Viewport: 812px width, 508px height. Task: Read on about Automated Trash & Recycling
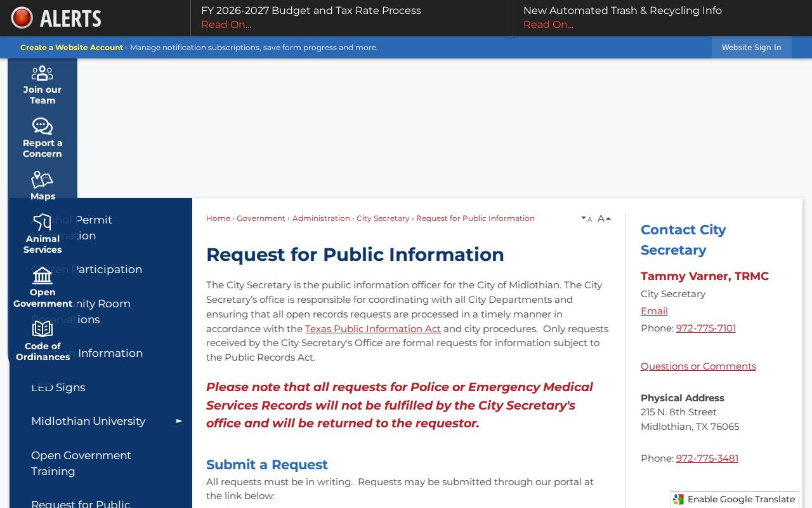click(x=548, y=25)
